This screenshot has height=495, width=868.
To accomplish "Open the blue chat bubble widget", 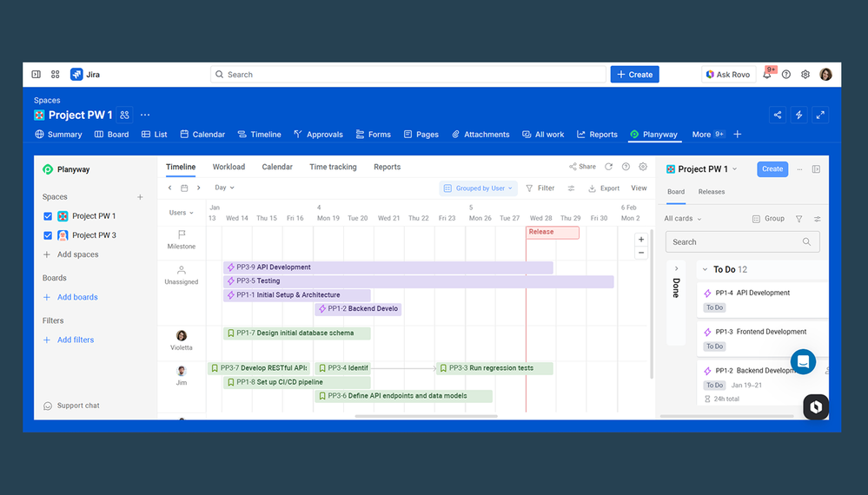I will click(803, 362).
